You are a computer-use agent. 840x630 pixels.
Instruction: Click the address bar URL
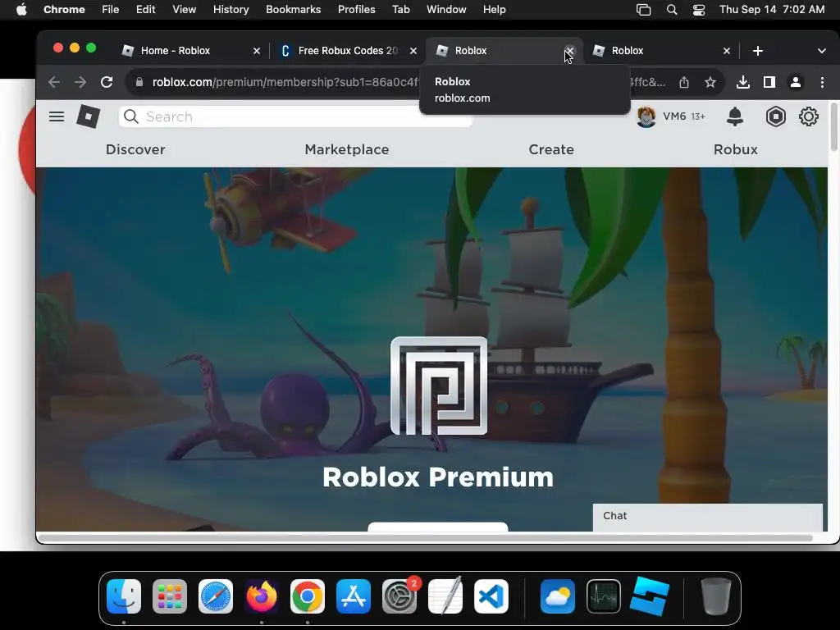pyautogui.click(x=285, y=82)
